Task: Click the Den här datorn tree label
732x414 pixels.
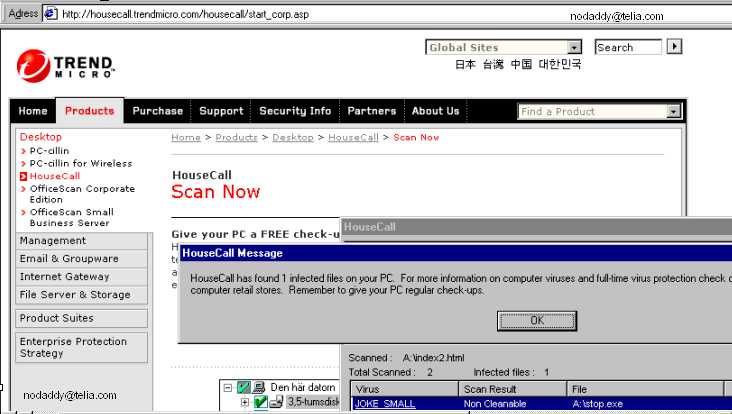Action: click(x=303, y=387)
